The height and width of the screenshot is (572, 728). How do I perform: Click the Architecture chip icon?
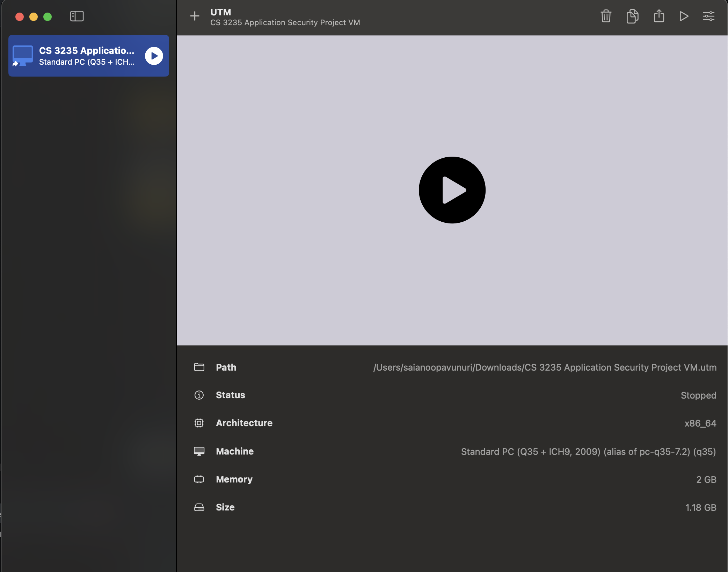[199, 423]
